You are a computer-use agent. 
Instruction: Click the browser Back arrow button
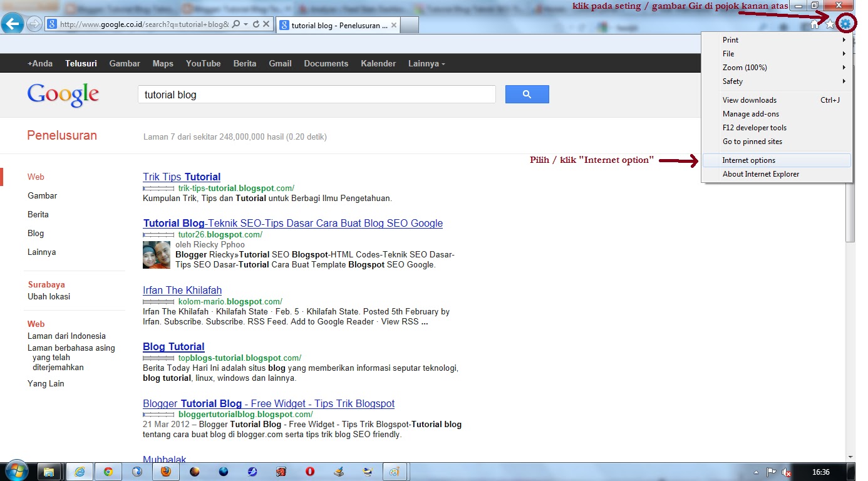click(x=13, y=24)
